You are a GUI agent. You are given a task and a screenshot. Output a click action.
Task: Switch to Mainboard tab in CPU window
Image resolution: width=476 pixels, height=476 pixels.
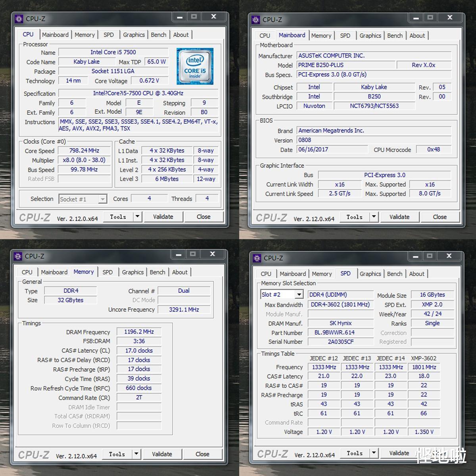click(56, 35)
